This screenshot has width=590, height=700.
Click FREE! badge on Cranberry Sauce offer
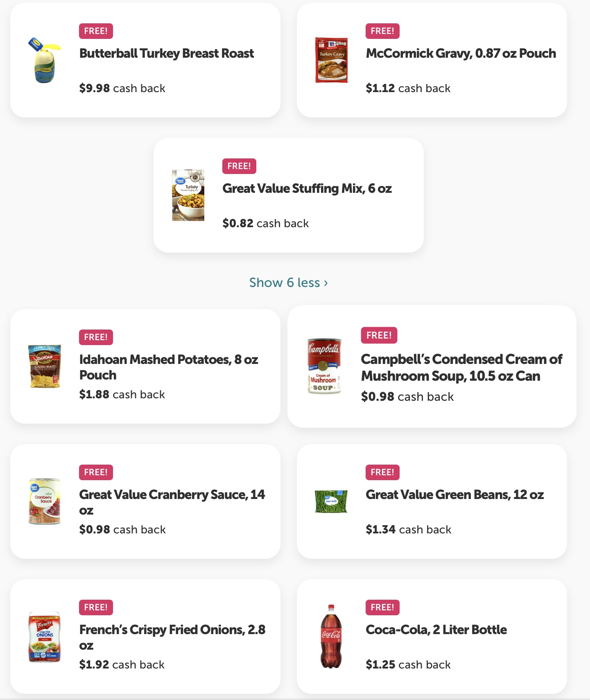pyautogui.click(x=96, y=472)
